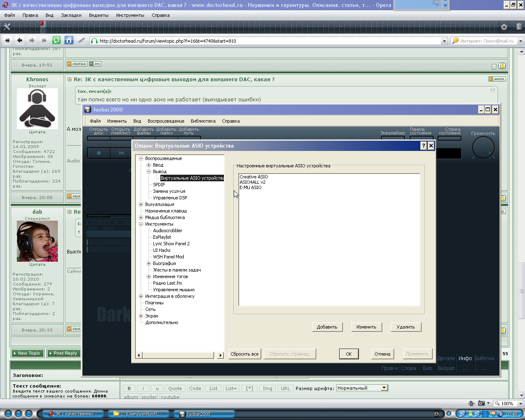This screenshot has width=525, height=420.
Task: Click the Opera rewind navigation button
Action: coord(7,40)
